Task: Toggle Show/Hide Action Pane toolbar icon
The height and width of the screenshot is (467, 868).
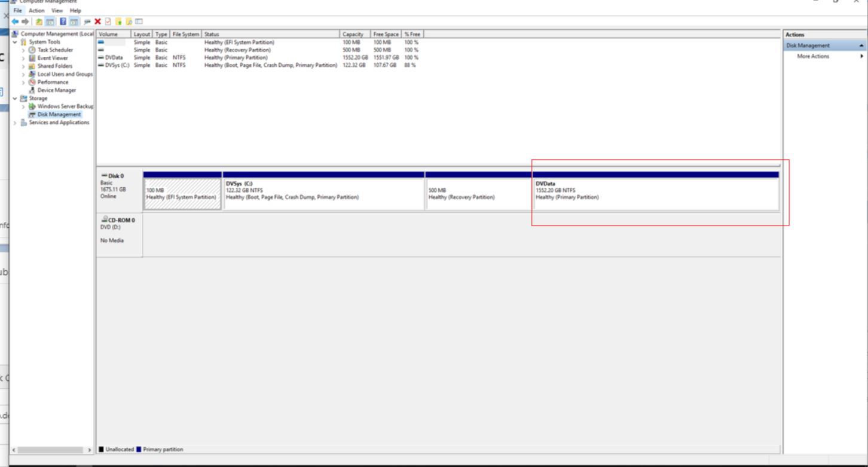Action: pos(74,22)
